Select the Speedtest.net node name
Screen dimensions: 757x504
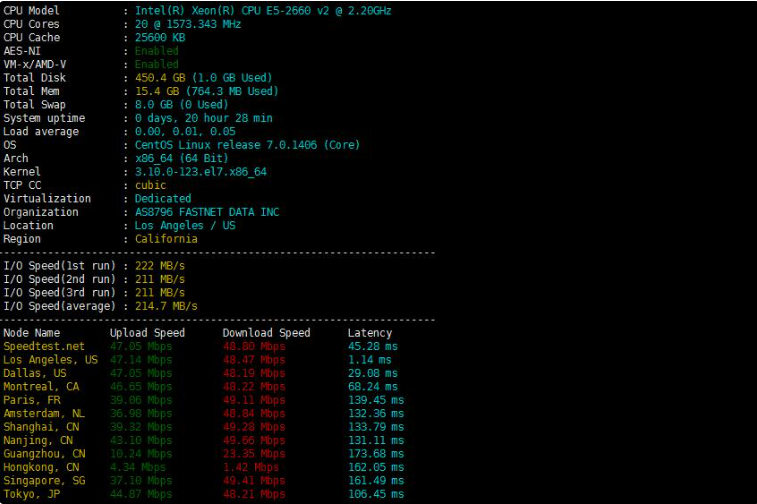click(44, 346)
